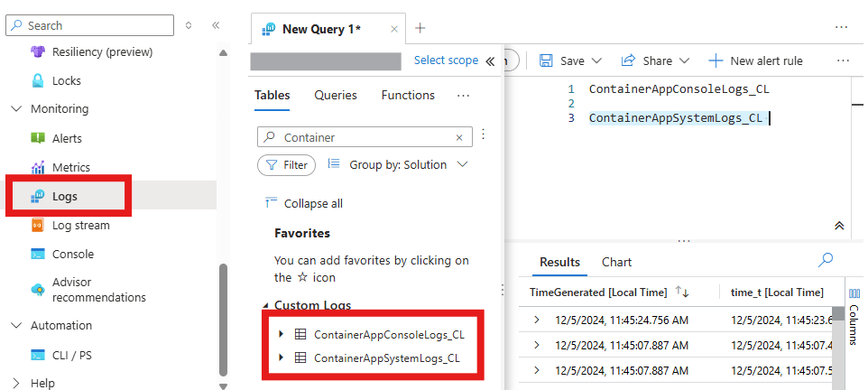Collapse the tables side pane
Viewport: 868px width, 390px height.
[490, 61]
